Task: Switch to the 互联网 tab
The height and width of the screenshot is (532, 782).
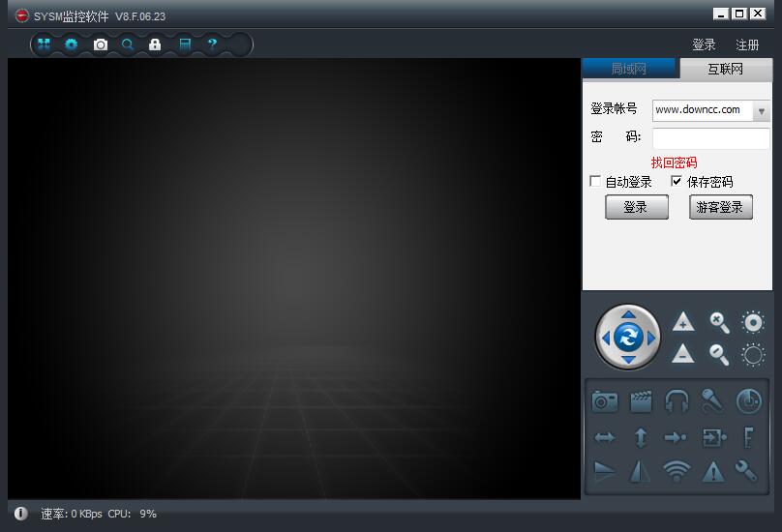Action: 726,69
